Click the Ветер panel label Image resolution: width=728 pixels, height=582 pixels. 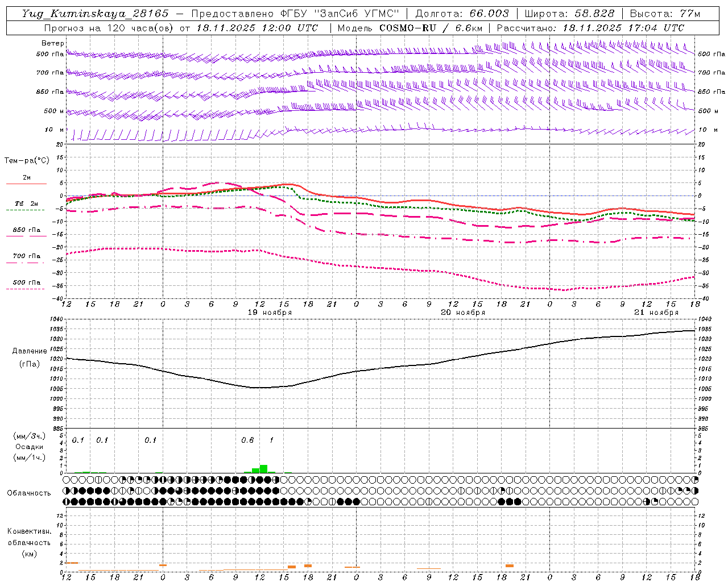point(53,43)
